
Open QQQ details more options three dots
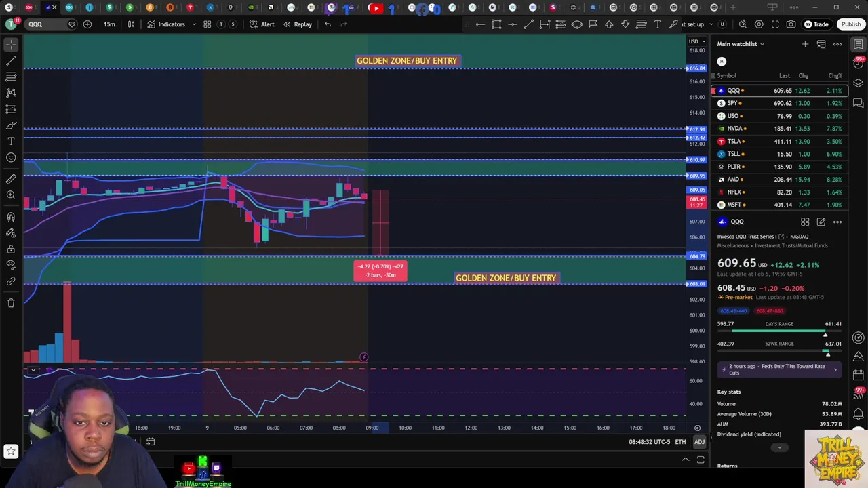[x=837, y=222]
